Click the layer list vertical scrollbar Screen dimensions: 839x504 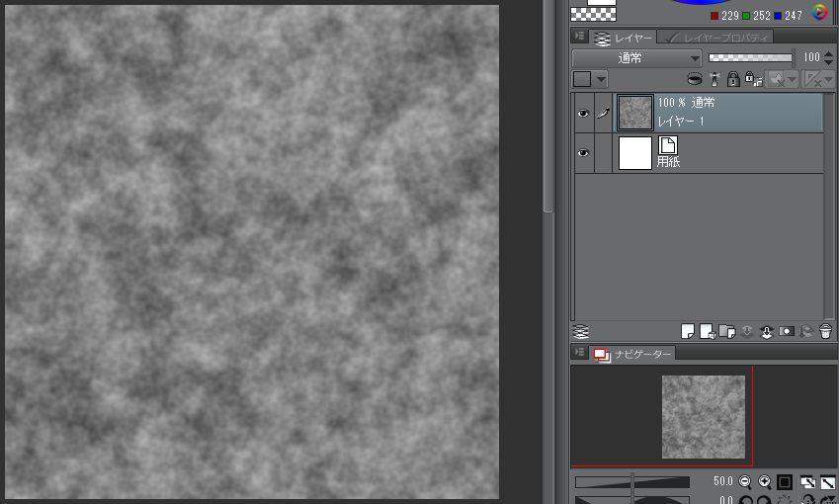[x=830, y=208]
